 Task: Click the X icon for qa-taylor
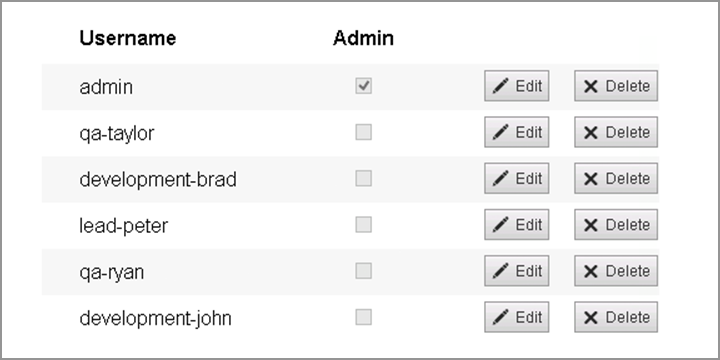coord(591,133)
